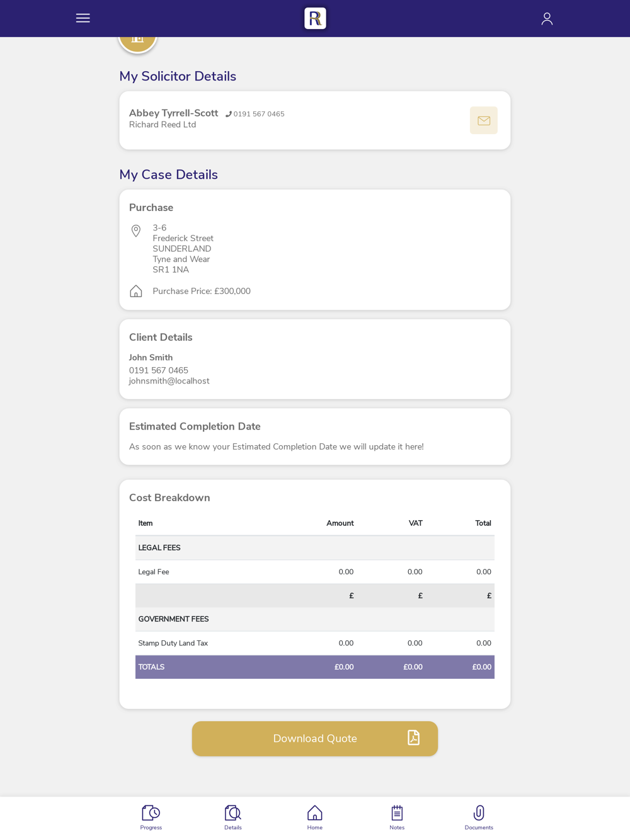Switch to the Details tab

click(x=233, y=818)
